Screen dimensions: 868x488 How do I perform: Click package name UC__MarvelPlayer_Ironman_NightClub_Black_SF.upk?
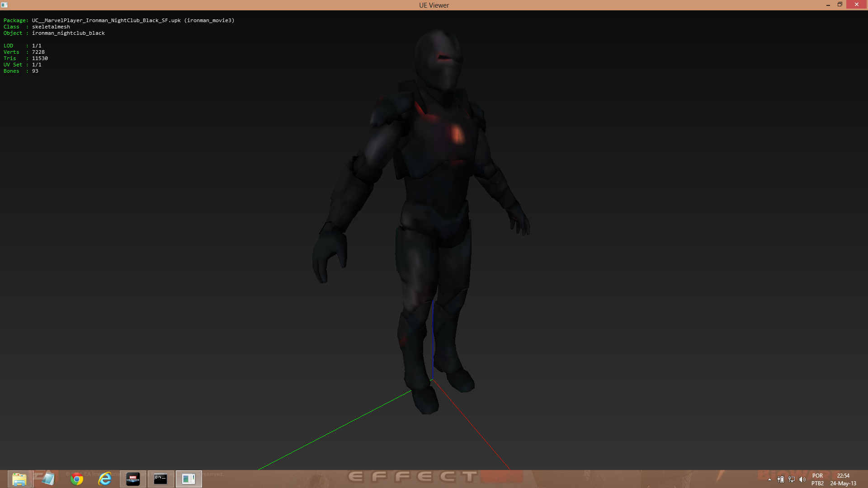[106, 20]
